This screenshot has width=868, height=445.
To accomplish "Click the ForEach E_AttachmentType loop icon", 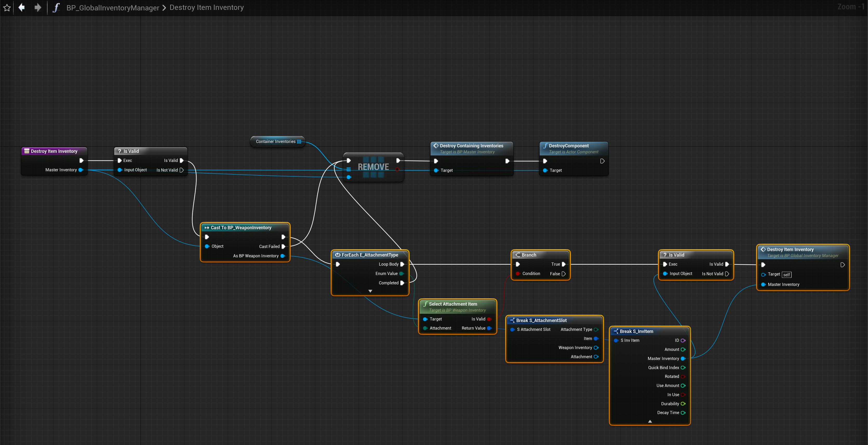I will 337,255.
